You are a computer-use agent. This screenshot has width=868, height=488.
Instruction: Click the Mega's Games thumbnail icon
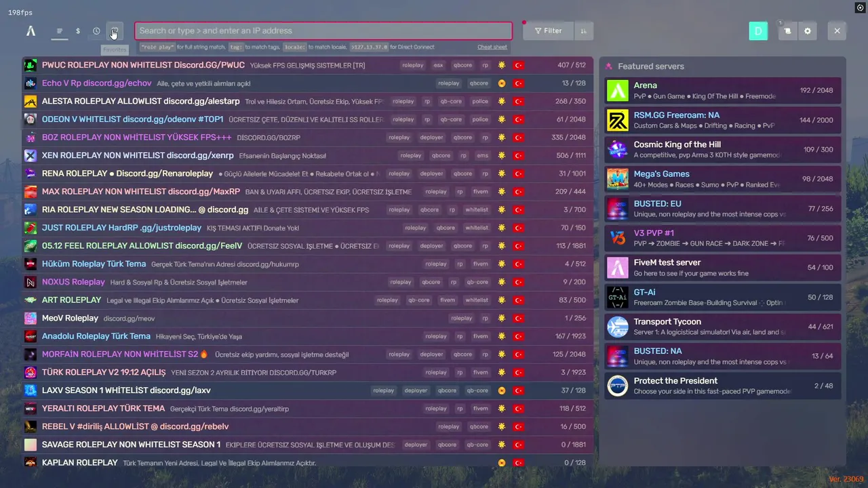coord(617,179)
